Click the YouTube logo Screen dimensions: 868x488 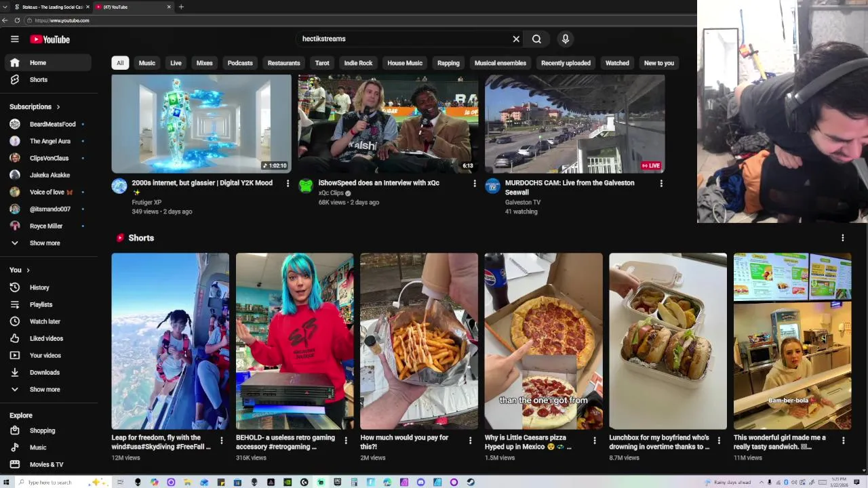tap(50, 39)
